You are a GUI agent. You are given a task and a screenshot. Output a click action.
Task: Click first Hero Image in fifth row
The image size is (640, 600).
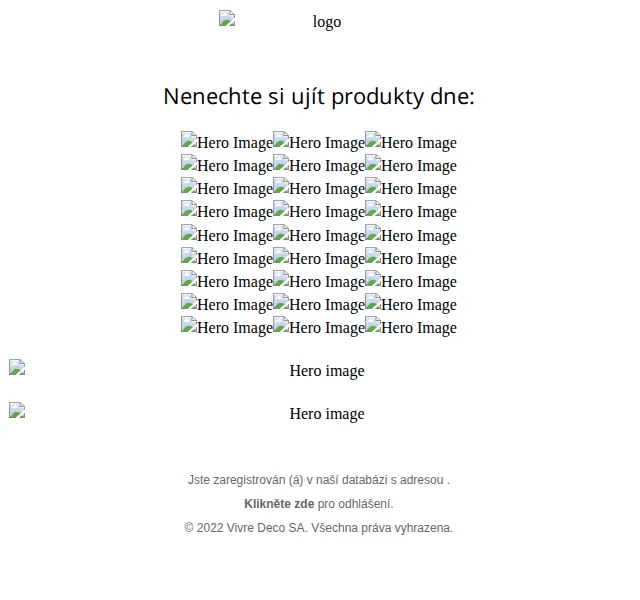227,236
